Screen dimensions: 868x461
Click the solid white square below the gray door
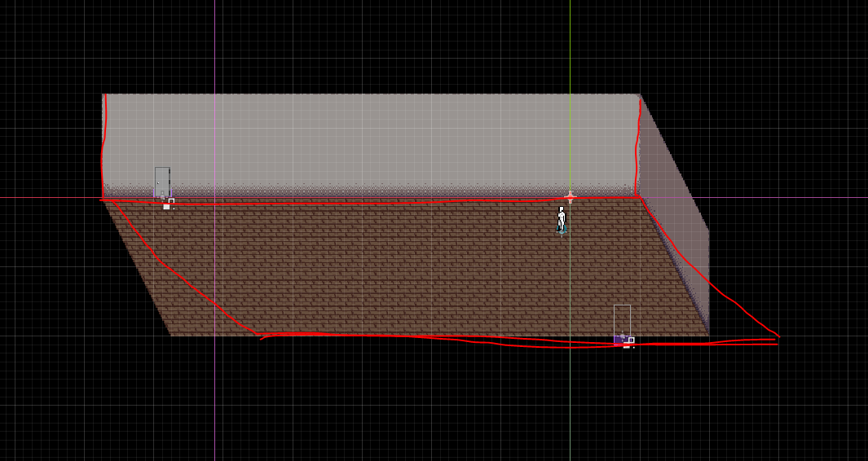(166, 206)
